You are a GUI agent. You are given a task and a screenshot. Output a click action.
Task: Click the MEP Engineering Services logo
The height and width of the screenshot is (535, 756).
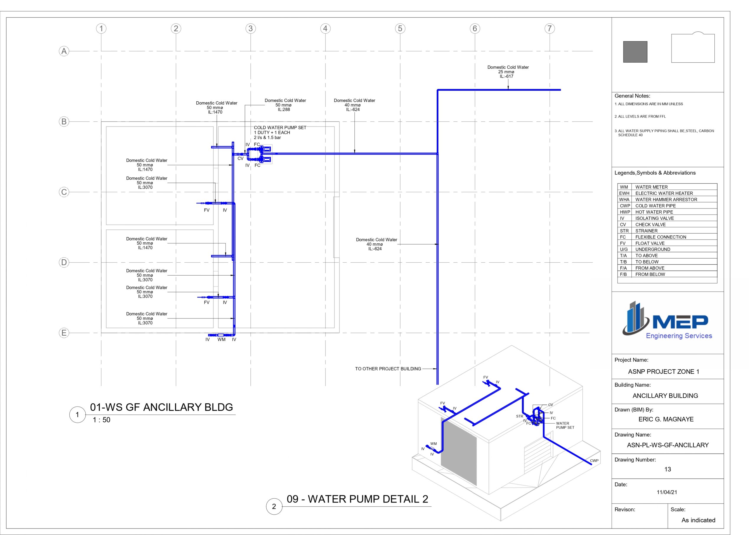(x=667, y=321)
